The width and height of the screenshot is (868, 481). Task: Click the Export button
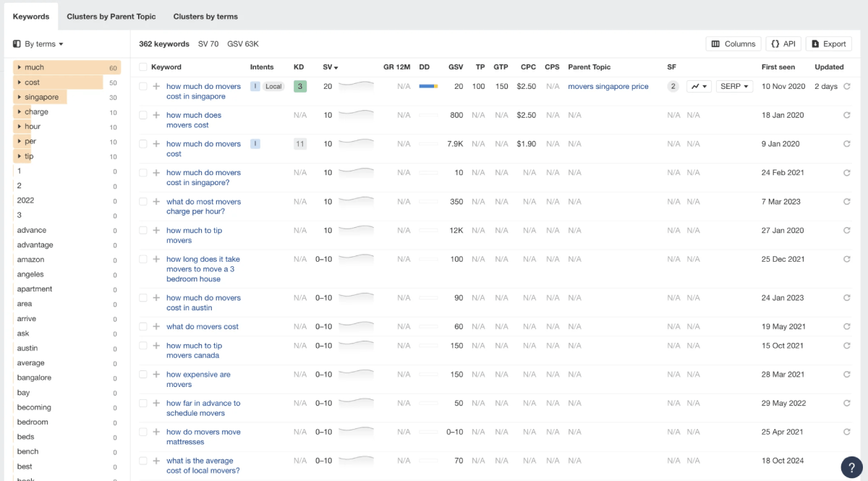click(x=828, y=44)
